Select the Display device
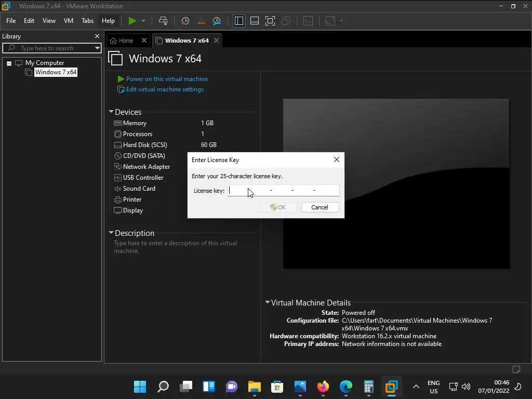Viewport: 532px width, 399px height. [132, 210]
